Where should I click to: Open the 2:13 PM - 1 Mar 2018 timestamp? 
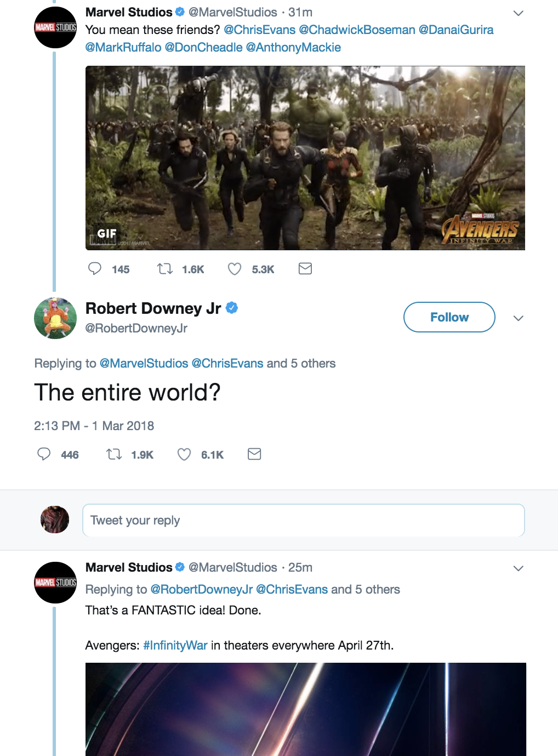pyautogui.click(x=94, y=426)
